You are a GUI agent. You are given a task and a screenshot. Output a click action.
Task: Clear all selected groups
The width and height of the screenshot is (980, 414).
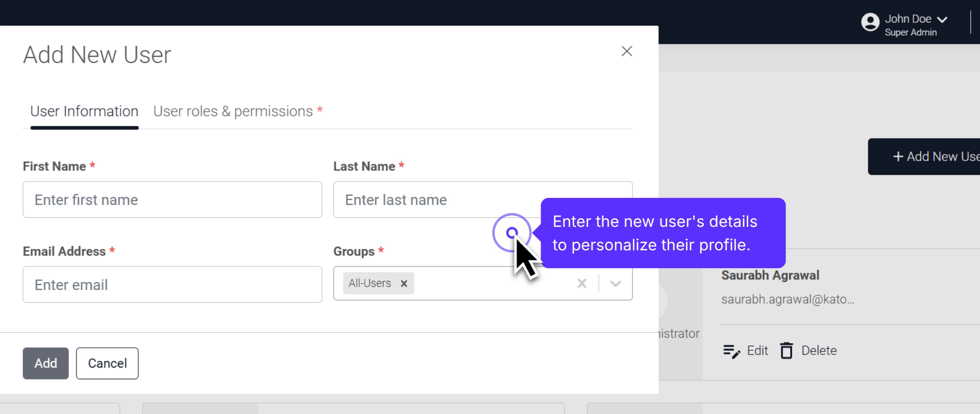coord(581,283)
